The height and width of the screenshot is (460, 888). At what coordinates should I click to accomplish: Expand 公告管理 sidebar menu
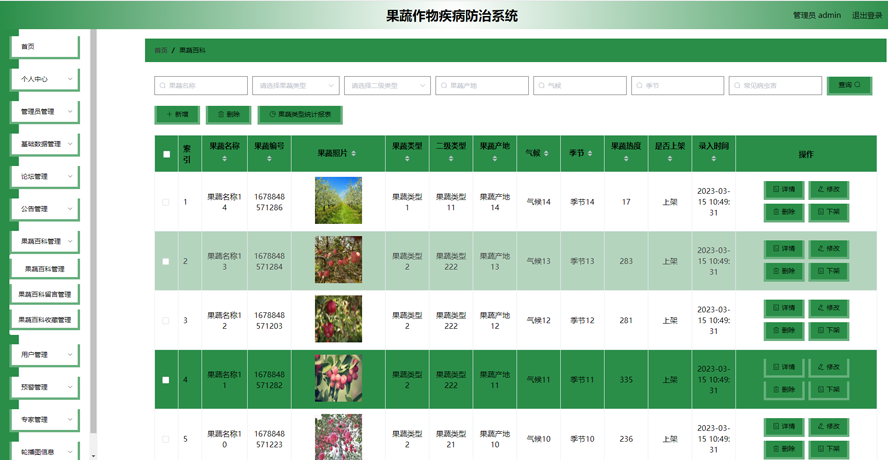(45, 209)
